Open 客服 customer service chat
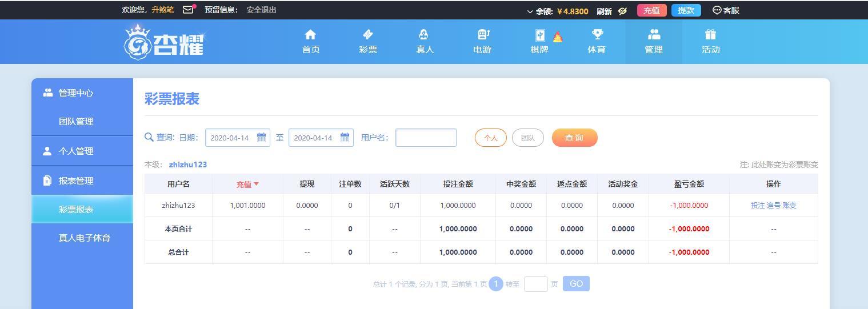Image resolution: width=868 pixels, height=309 pixels. (x=726, y=10)
